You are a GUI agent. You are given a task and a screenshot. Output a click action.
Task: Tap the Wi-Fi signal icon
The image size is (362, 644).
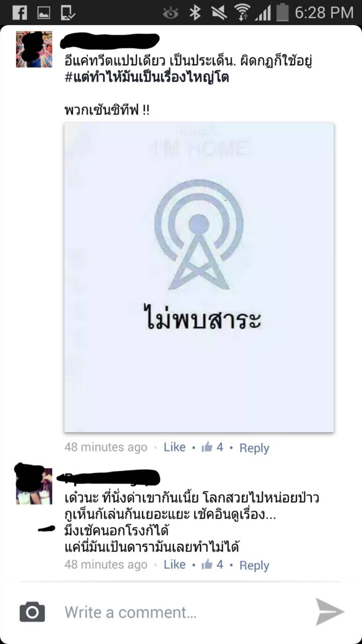coord(242,13)
